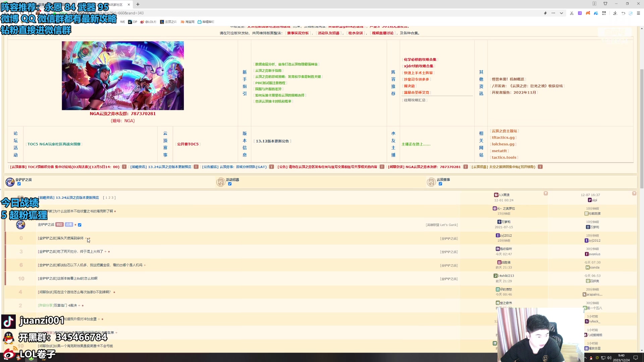Open the 13.12版本更新公告 link
This screenshot has width=644, height=362.
click(x=272, y=141)
